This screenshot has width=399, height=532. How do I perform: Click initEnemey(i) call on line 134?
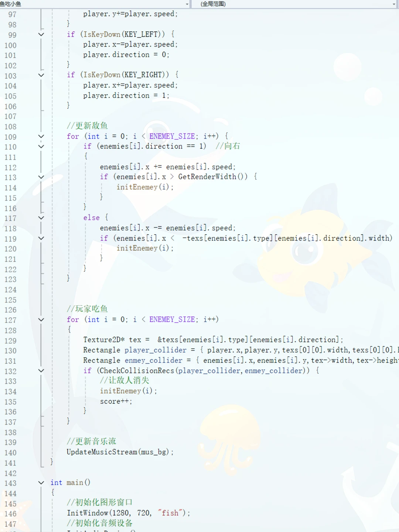point(129,391)
